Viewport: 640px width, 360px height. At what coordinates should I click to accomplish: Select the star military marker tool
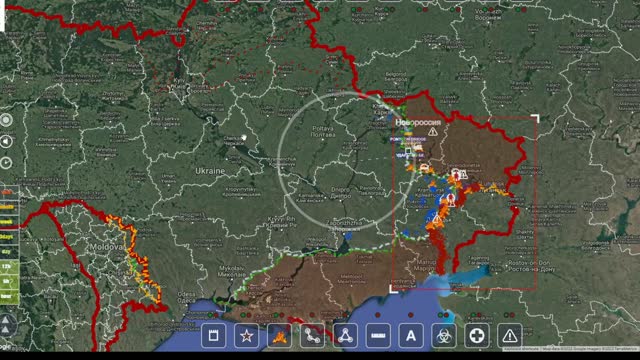pos(247,336)
